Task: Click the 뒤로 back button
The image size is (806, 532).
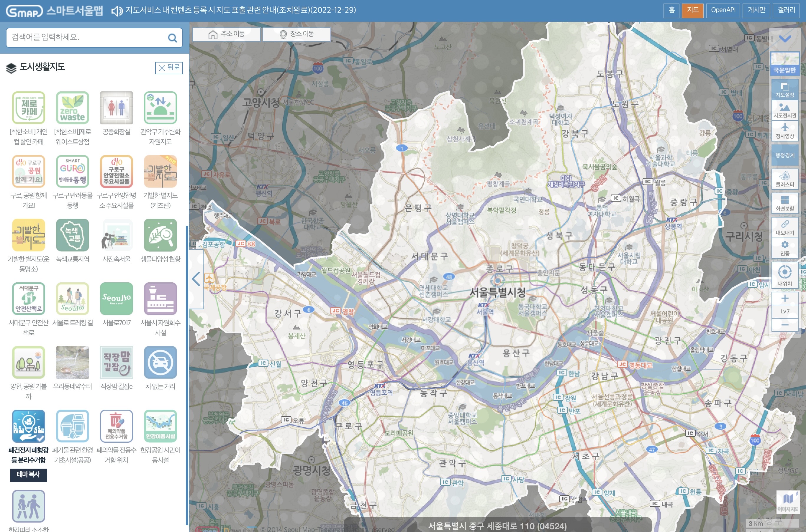Action: tap(169, 67)
